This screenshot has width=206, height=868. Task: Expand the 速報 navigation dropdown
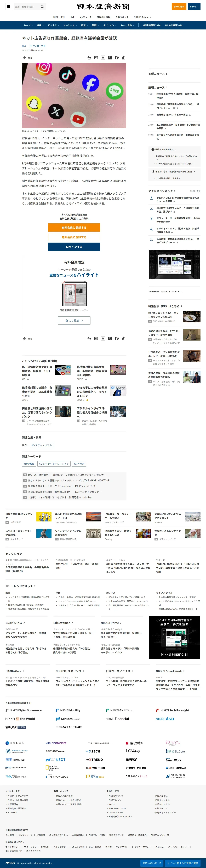40,25
